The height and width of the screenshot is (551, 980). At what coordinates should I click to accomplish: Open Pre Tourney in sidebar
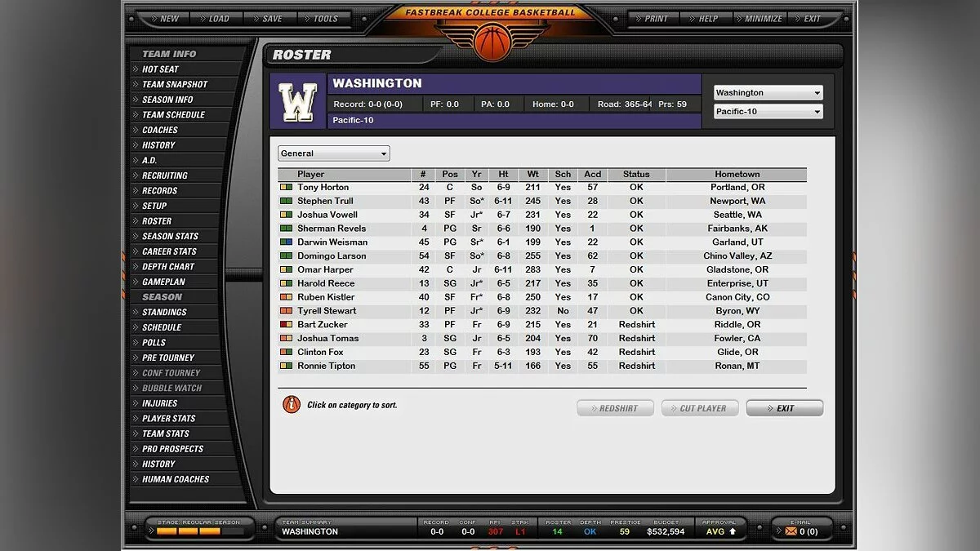tap(168, 358)
